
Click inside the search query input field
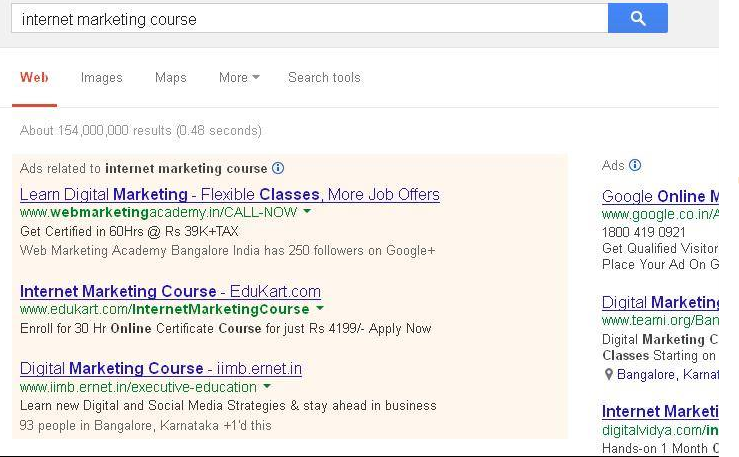[x=310, y=18]
